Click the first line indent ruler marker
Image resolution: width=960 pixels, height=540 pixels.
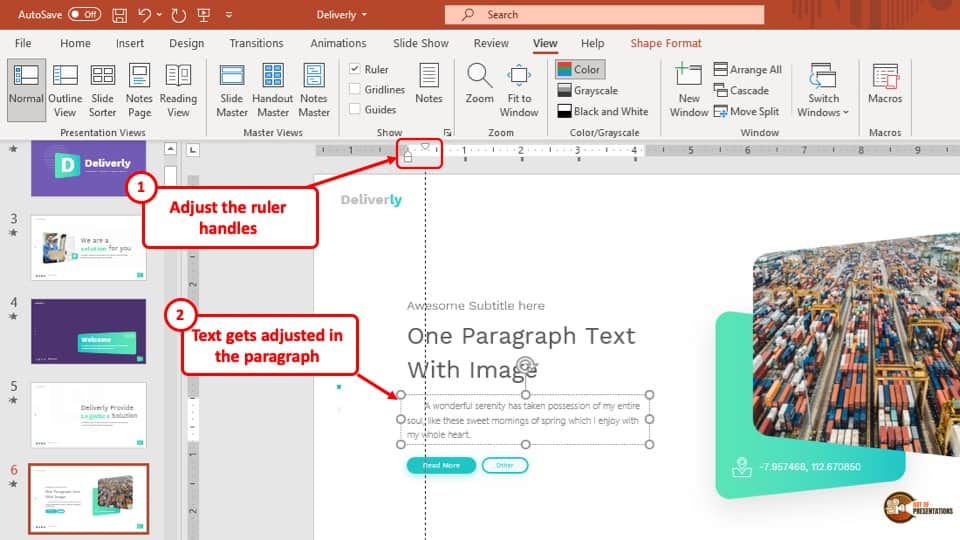(425, 146)
